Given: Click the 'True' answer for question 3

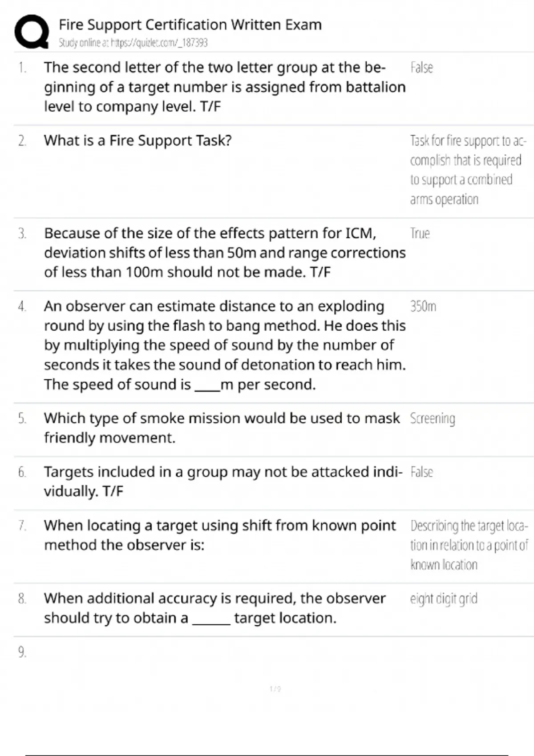Looking at the screenshot, I should 420,233.
